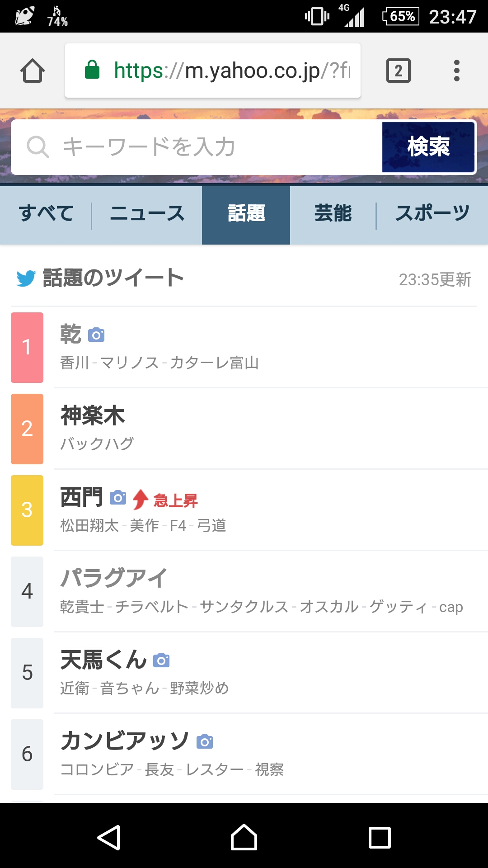
Task: Switch to the ニュース tab
Action: (147, 213)
